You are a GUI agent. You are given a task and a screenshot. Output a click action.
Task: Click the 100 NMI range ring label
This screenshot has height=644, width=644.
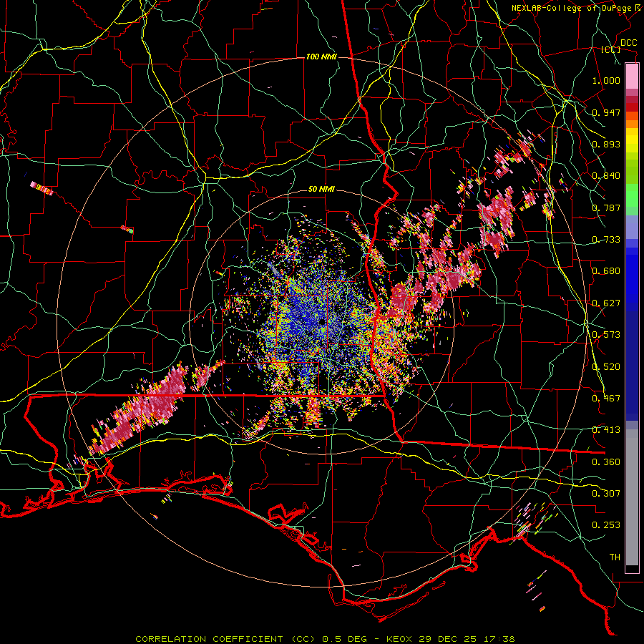(321, 57)
